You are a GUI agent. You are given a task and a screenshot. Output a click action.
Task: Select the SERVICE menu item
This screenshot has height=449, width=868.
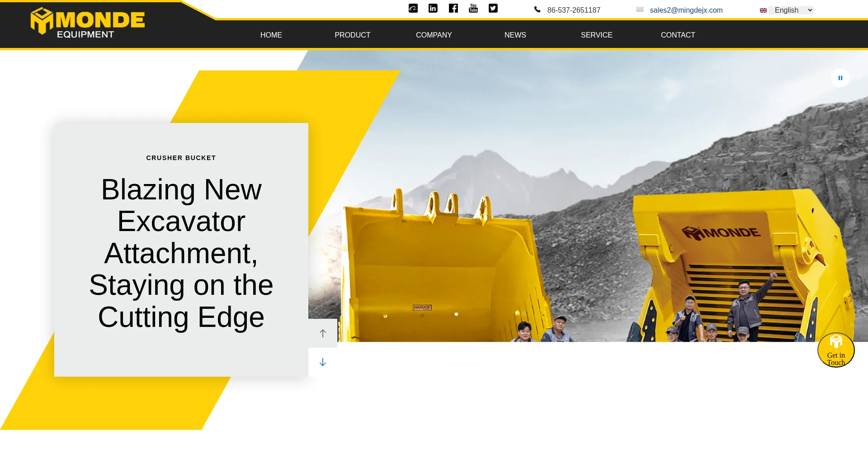click(x=596, y=35)
